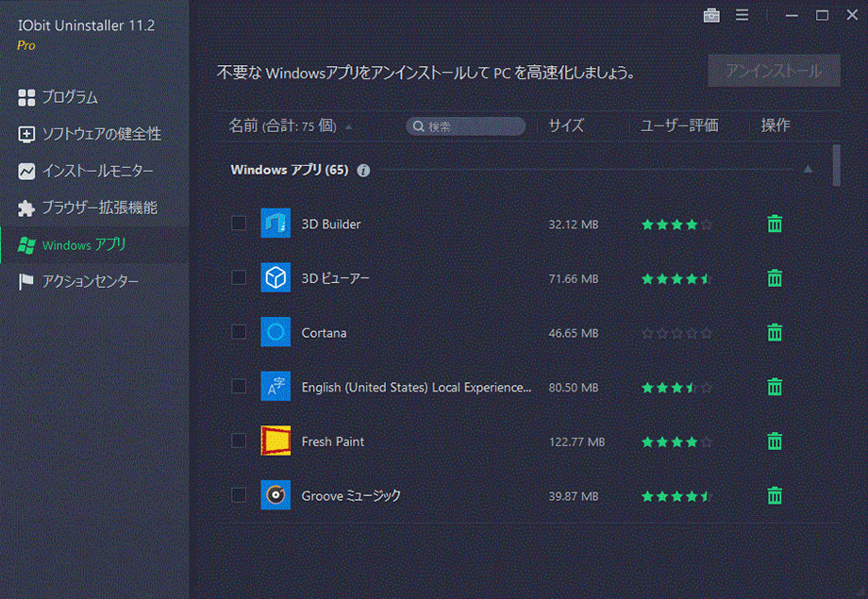Select Windows アプリ section label
Viewport: 868px width, 599px height.
(85, 244)
